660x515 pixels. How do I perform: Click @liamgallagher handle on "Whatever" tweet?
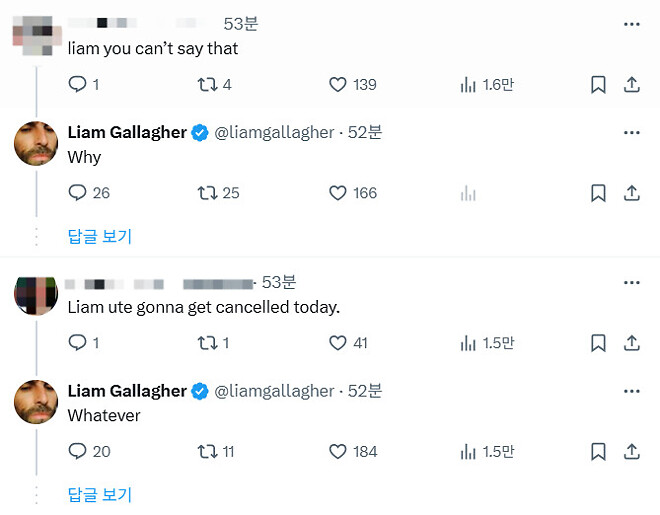[275, 390]
